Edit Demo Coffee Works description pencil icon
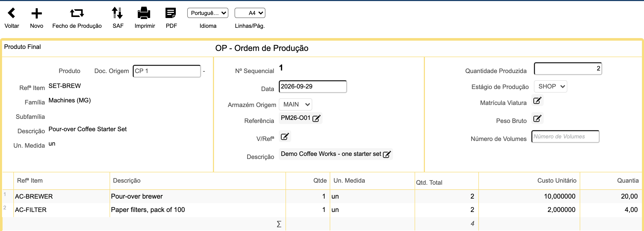The height and width of the screenshot is (231, 644). (387, 154)
